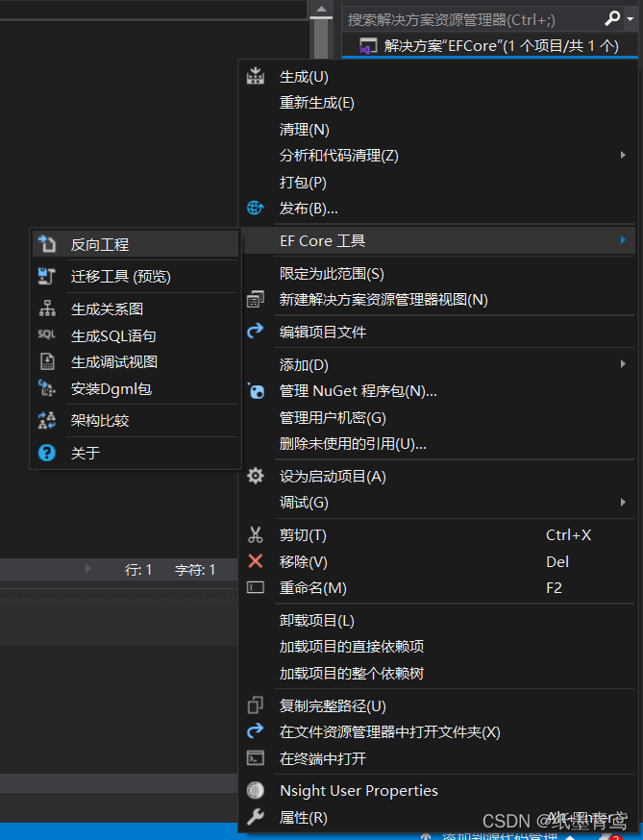The image size is (643, 840).
Task: Click the 生成关系图 diagram icon
Action: [47, 309]
